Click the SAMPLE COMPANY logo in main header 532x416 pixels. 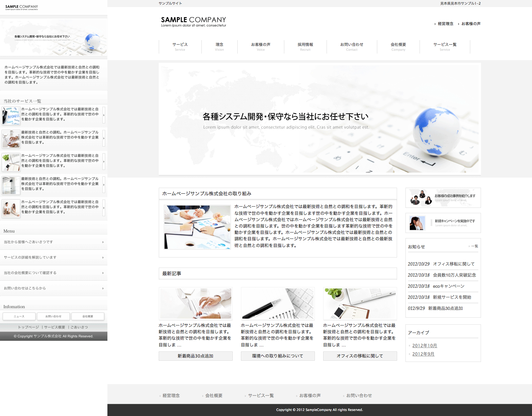tap(193, 21)
